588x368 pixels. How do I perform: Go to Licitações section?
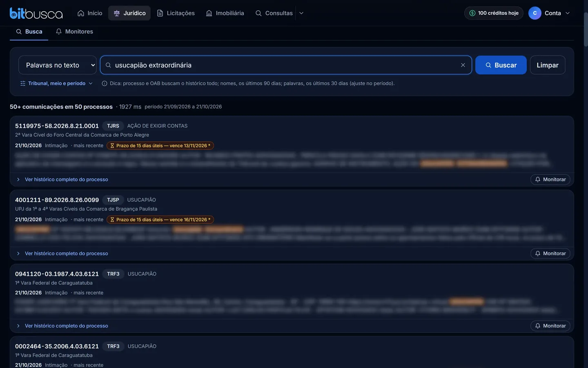tap(176, 13)
